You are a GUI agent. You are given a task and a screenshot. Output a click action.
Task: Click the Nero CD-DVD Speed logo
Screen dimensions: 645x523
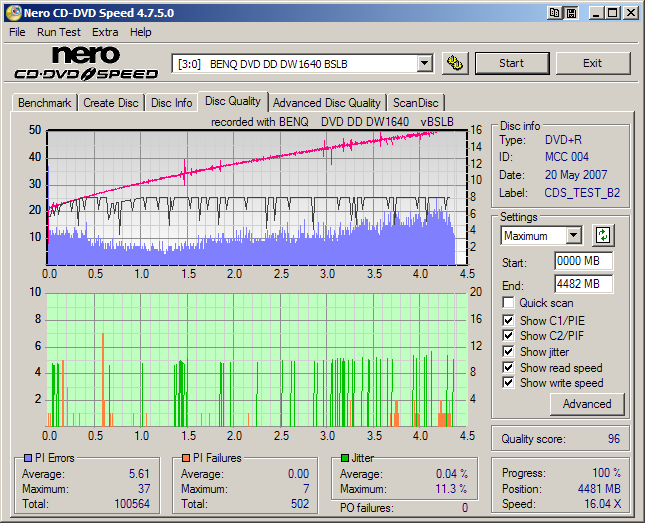click(85, 63)
